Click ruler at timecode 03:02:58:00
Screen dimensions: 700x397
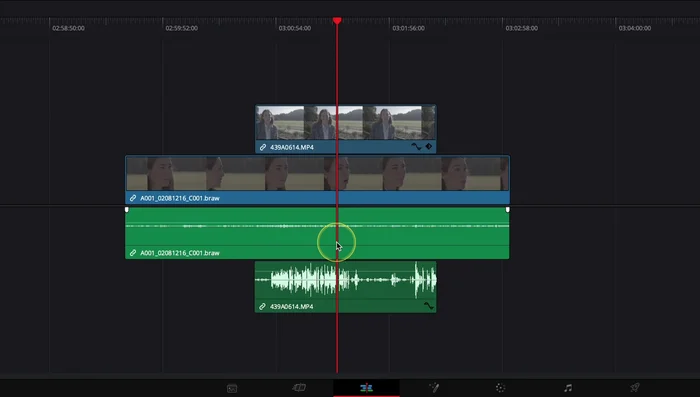pyautogui.click(x=521, y=28)
